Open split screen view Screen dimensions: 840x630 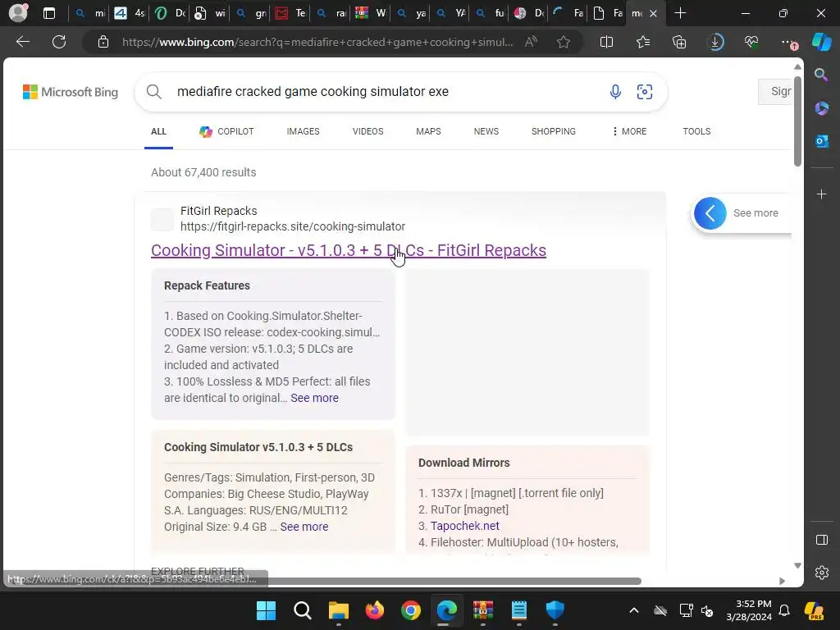[x=606, y=42]
